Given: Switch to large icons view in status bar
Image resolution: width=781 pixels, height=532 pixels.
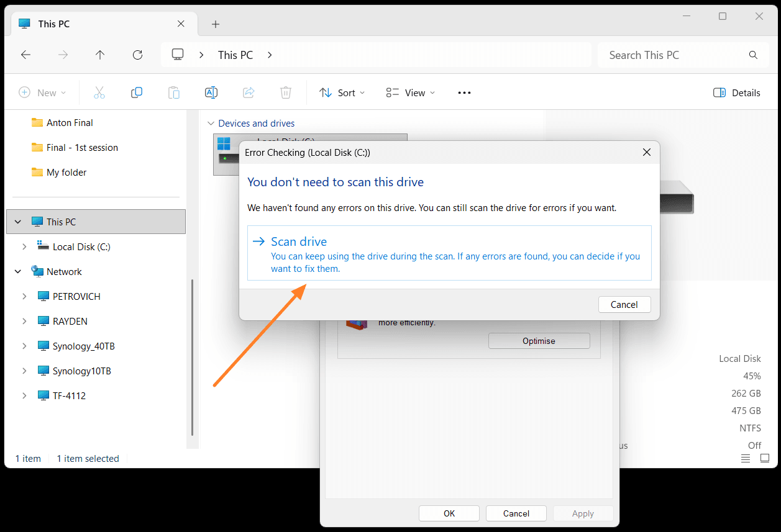Looking at the screenshot, I should (765, 459).
